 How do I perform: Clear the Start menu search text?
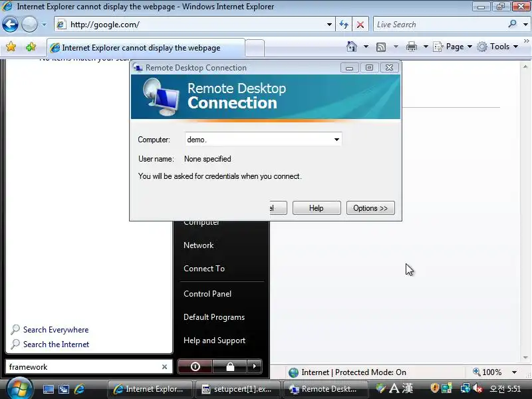[x=164, y=367]
